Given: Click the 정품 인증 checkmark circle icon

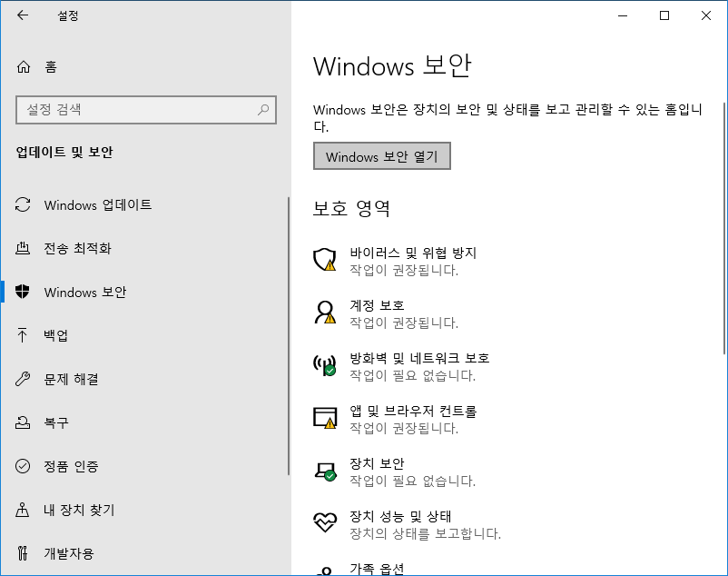Looking at the screenshot, I should coord(23,466).
